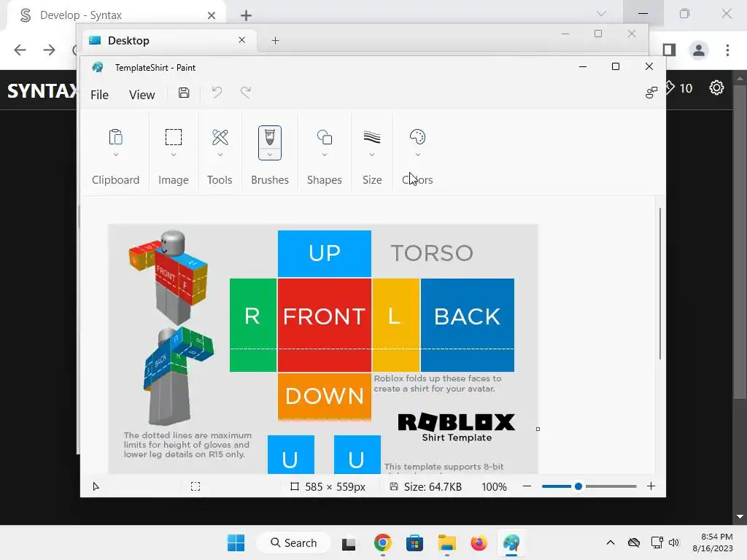747x560 pixels.
Task: Click Paint vertical scrollbar
Action: [659, 284]
